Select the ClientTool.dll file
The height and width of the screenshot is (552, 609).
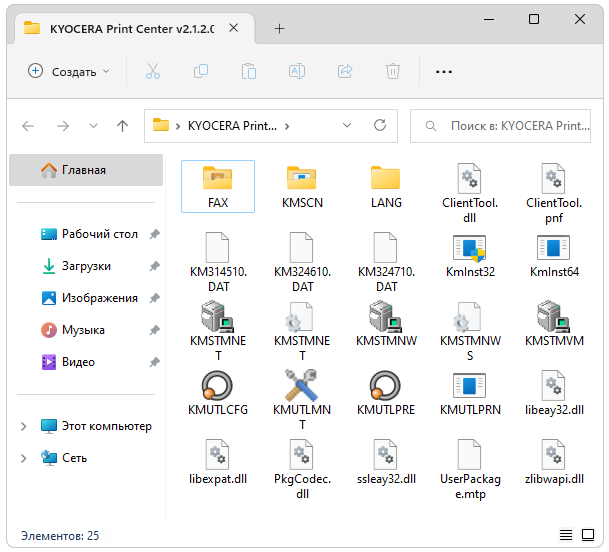tap(470, 193)
